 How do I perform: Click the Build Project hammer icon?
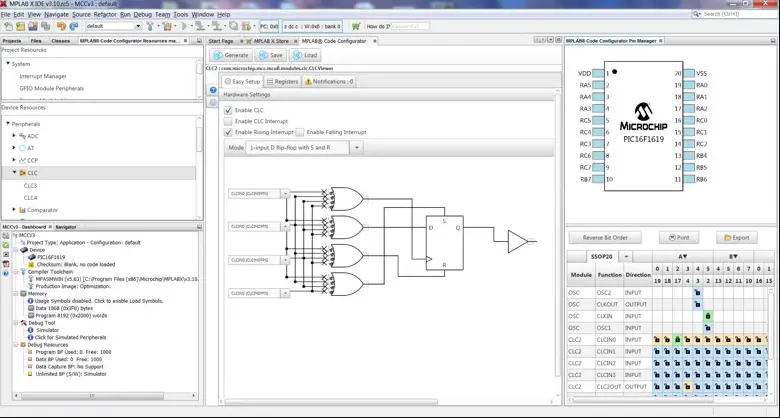tap(150, 26)
